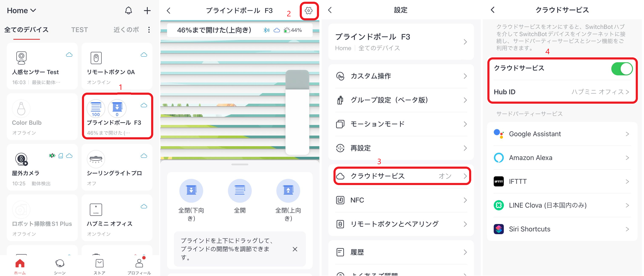This screenshot has height=276, width=644.
Task: Open ブラインドポール F3 name and room row
Action: (x=401, y=42)
